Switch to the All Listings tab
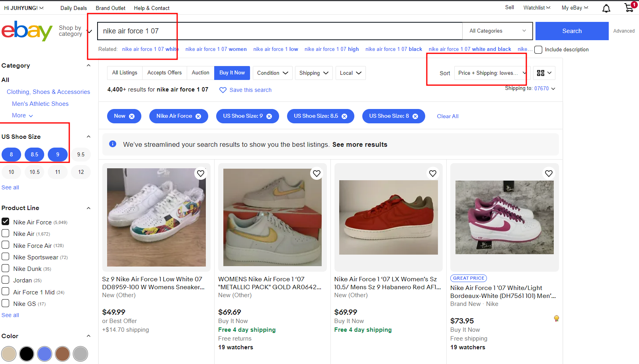639x364 pixels. pyautogui.click(x=125, y=73)
